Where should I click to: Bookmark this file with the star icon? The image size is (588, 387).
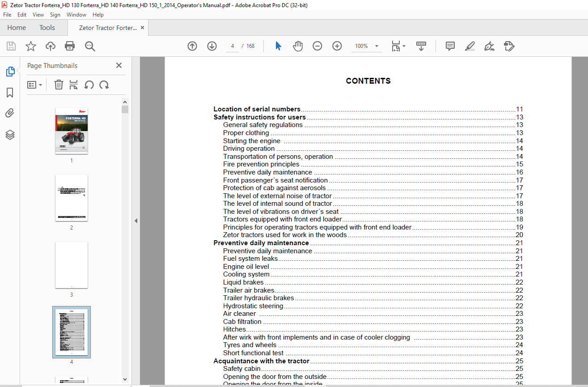click(x=31, y=46)
